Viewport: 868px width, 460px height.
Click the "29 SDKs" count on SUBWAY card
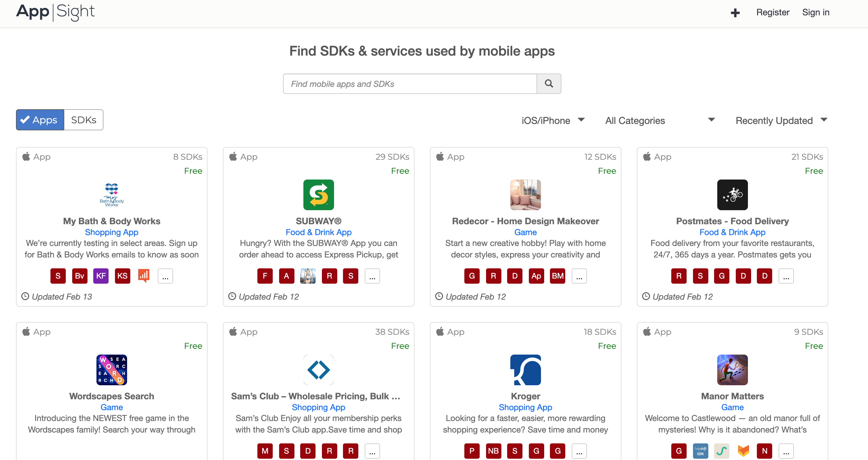point(392,157)
